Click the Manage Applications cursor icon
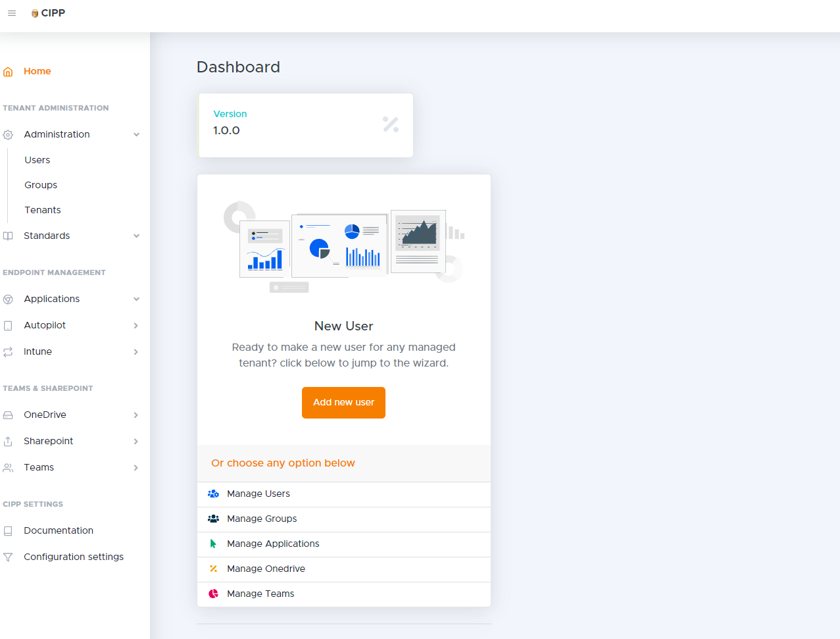Screen dimensions: 840x639 (x=213, y=544)
